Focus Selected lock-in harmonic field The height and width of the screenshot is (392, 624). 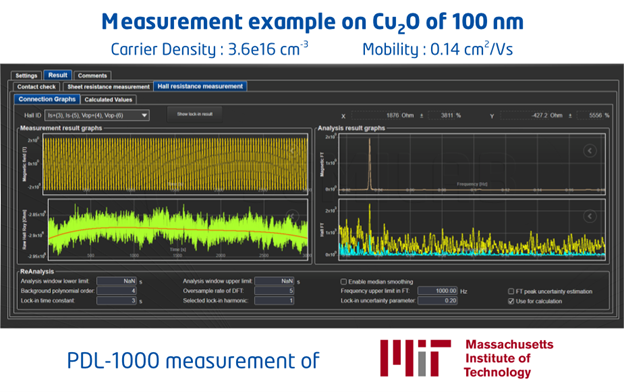(274, 300)
